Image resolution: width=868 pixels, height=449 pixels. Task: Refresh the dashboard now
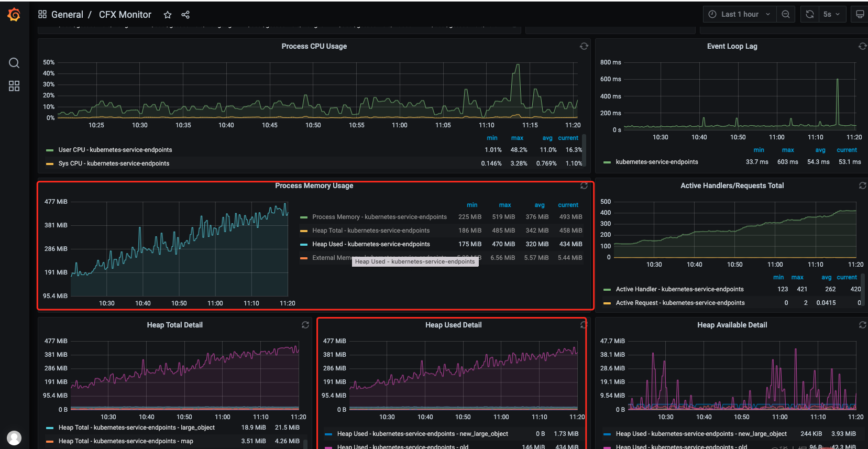(810, 14)
